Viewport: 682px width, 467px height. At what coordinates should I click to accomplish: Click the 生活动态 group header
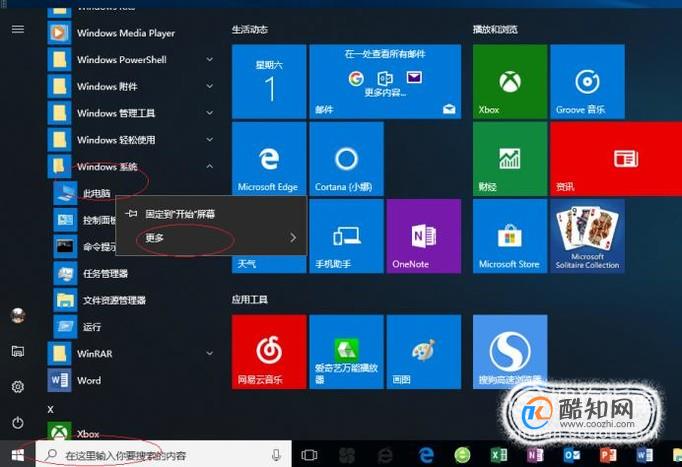250,30
